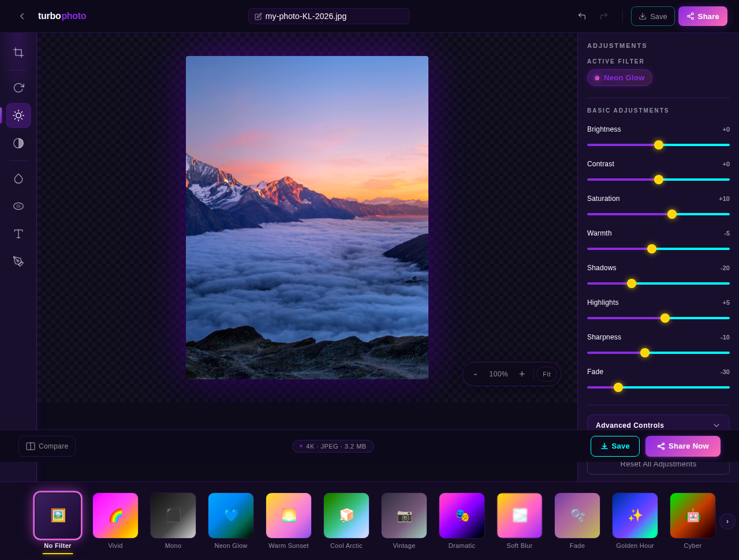Click the back arrow at top left
Screen dimensions: 739x560
(22, 16)
